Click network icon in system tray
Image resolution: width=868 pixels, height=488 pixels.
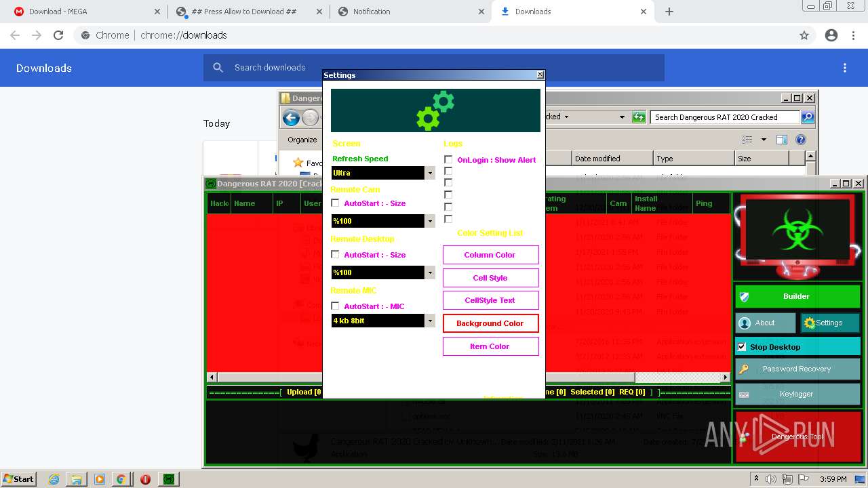click(x=787, y=479)
